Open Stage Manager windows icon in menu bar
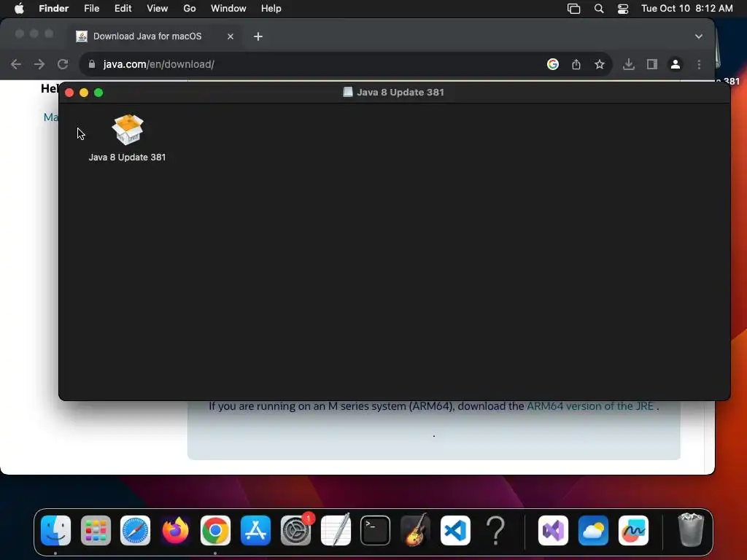The image size is (747, 560). click(x=573, y=9)
